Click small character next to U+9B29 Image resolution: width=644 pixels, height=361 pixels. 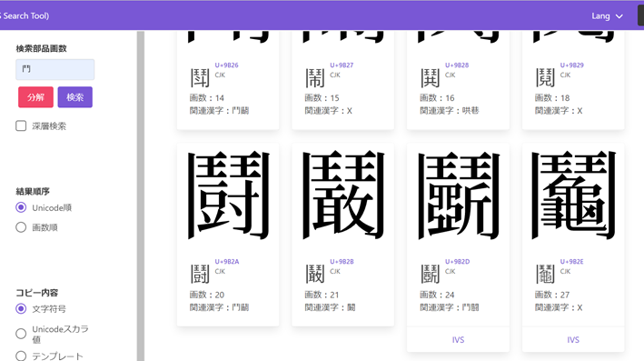pos(545,77)
